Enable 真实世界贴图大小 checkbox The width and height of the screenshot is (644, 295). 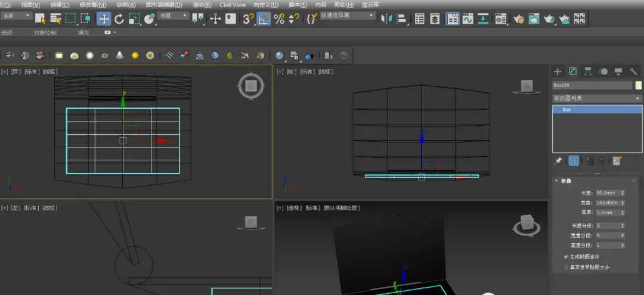(566, 267)
